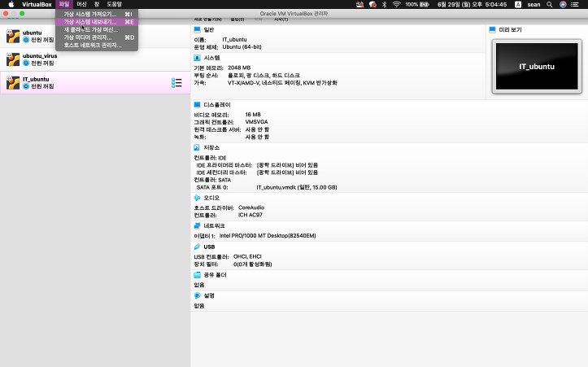Image resolution: width=588 pixels, height=367 pixels.
Task: Click the CoreAudio host driver value
Action: 251,208
